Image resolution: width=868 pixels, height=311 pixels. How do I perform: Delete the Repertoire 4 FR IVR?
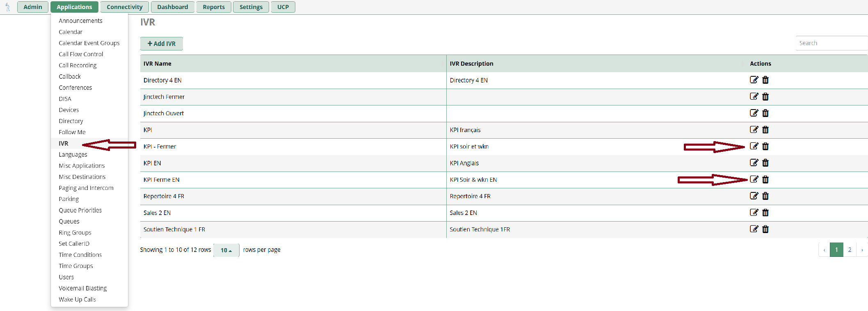coord(765,196)
